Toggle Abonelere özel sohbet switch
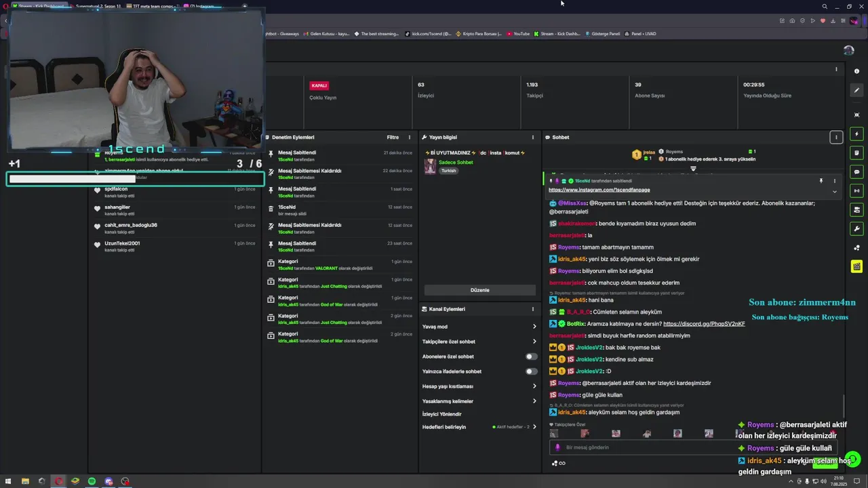The image size is (868, 488). (x=532, y=357)
